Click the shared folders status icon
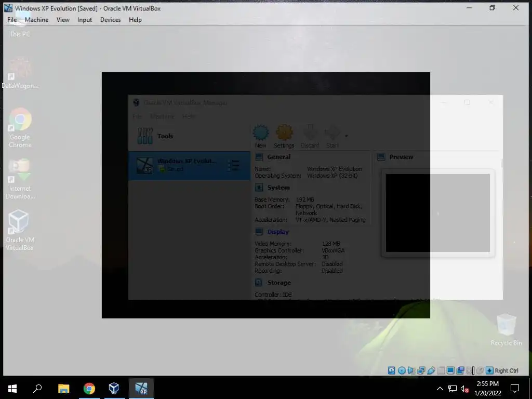Screen dimensions: 532x399 tap(441, 370)
